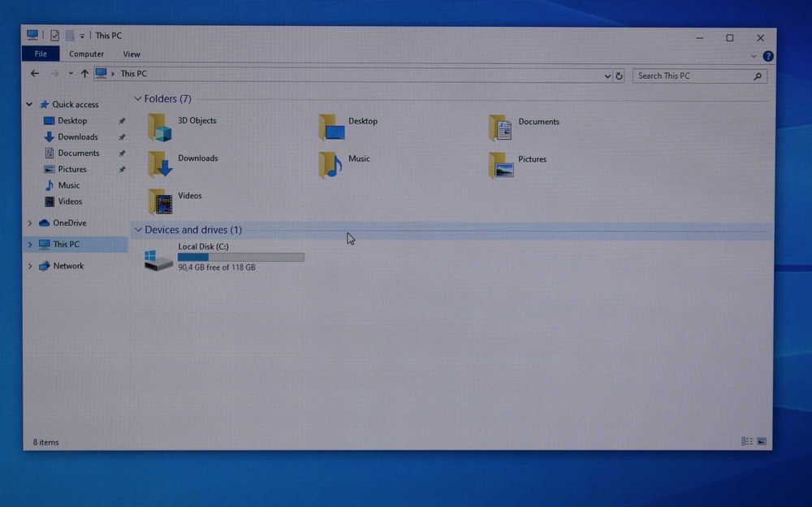The width and height of the screenshot is (812, 507).
Task: Click This PC in address bar path
Action: point(134,74)
